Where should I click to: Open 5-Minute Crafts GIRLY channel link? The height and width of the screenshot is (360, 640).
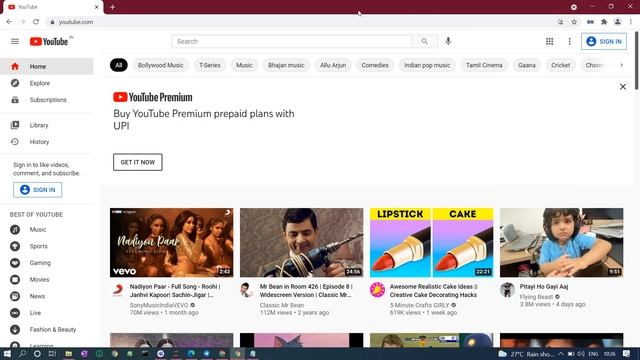419,305
